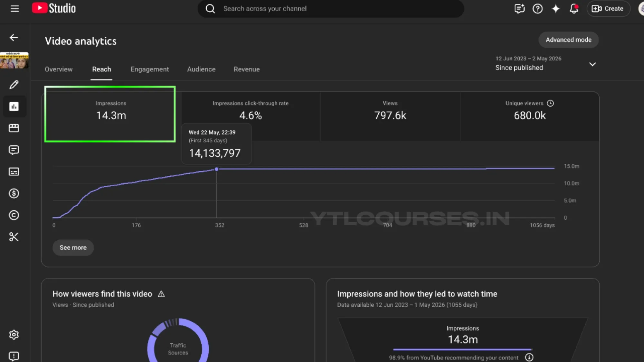Open video details pencil icon
Image resolution: width=644 pixels, height=362 pixels.
(x=14, y=85)
